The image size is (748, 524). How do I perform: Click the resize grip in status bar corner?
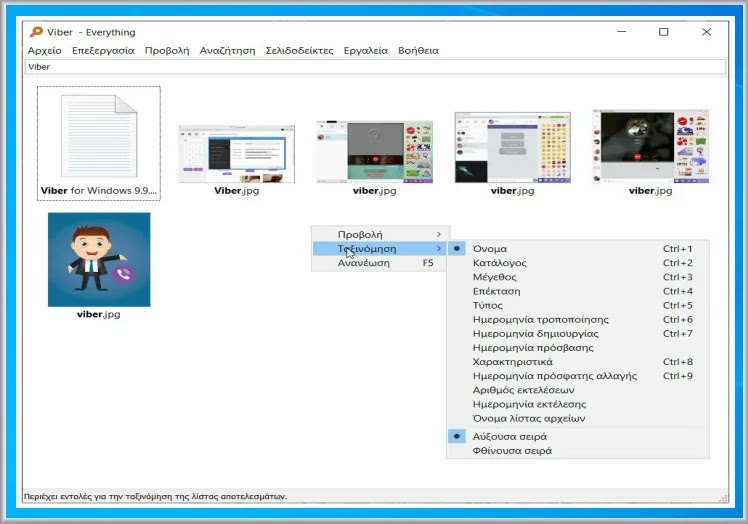(x=723, y=498)
